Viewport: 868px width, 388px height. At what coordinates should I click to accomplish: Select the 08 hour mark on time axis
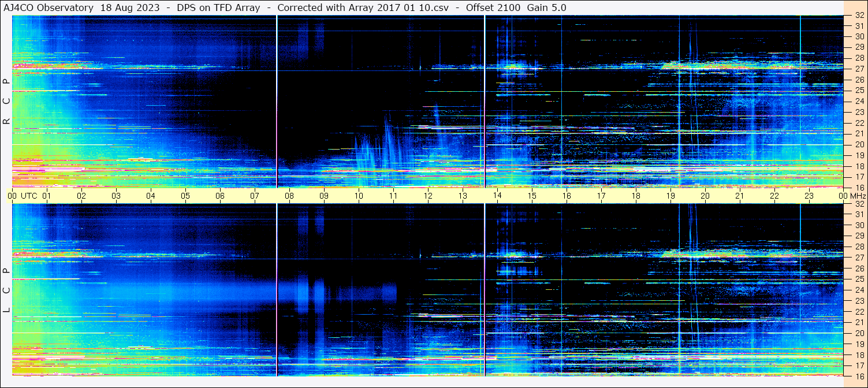290,196
